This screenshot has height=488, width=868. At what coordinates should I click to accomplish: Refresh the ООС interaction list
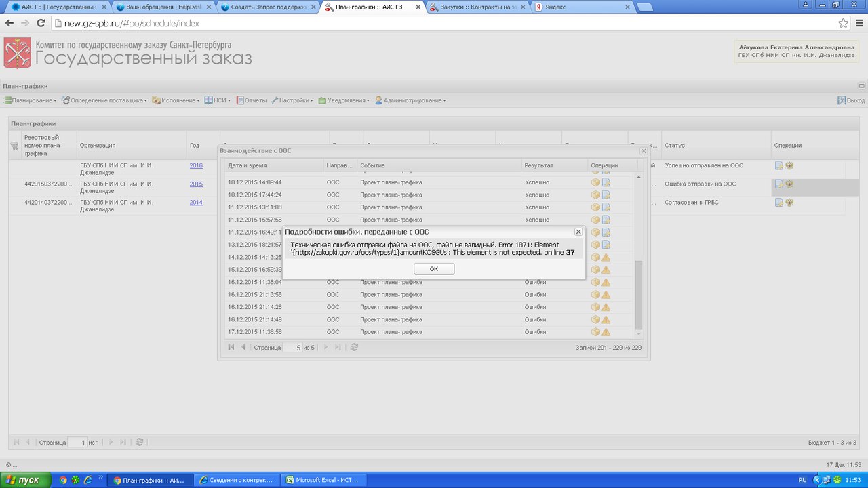click(x=354, y=347)
